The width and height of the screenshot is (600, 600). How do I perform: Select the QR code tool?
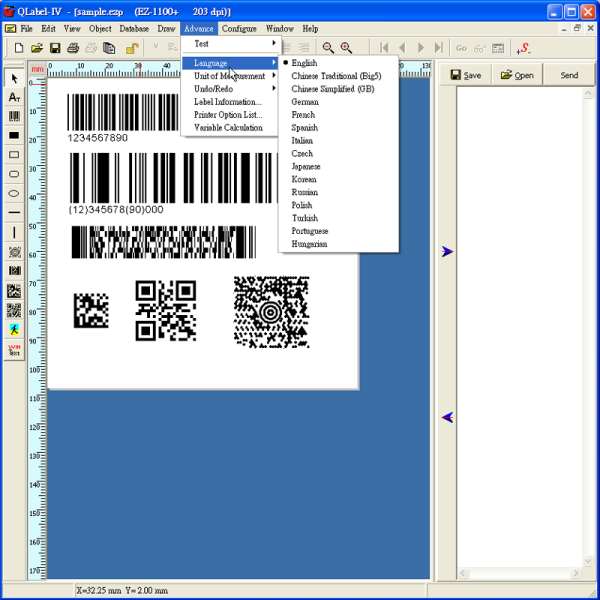pyautogui.click(x=14, y=310)
